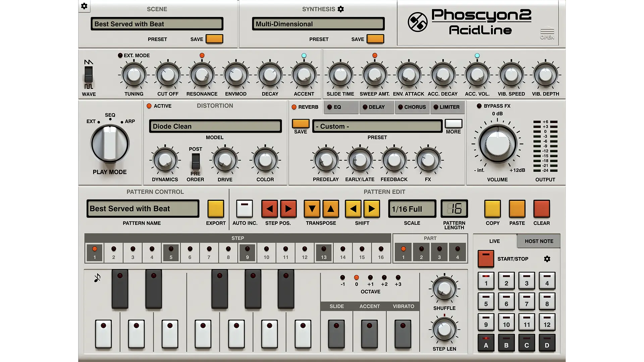
Task: Click the Play Mode selector knob
Action: point(110,144)
